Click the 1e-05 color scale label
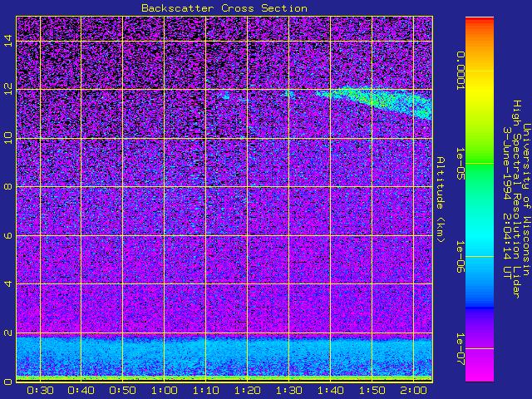Screen dimensions: 532x399 (x=460, y=164)
